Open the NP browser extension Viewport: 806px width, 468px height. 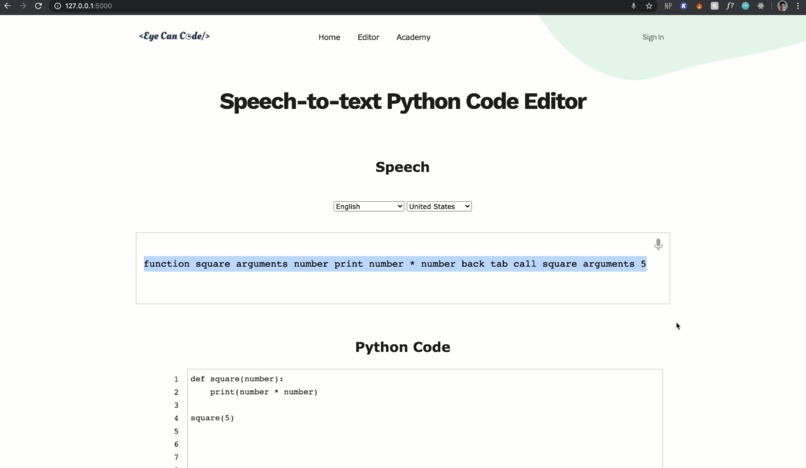coord(668,6)
